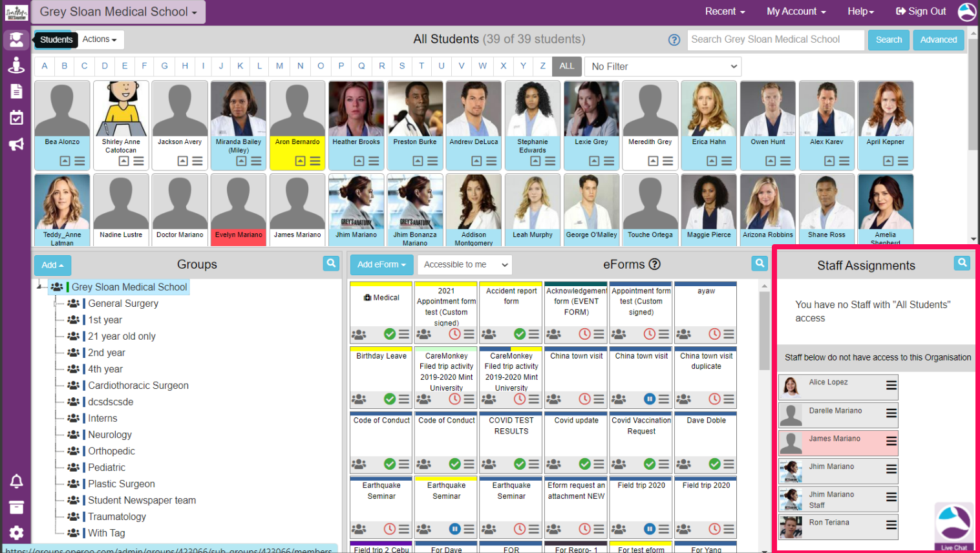Screen dimensions: 980x553
Task: Click the Advanced search button
Action: pos(939,40)
